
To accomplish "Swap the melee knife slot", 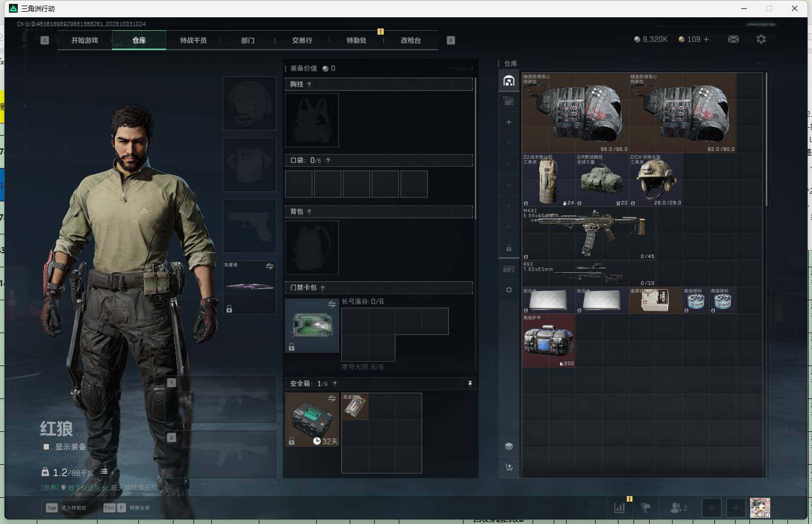I will tap(269, 266).
